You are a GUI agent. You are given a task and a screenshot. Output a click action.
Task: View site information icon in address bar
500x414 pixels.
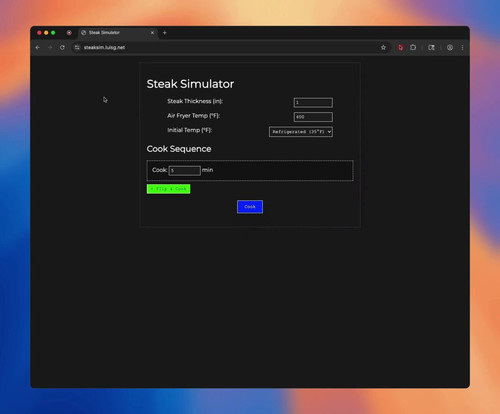tap(77, 48)
